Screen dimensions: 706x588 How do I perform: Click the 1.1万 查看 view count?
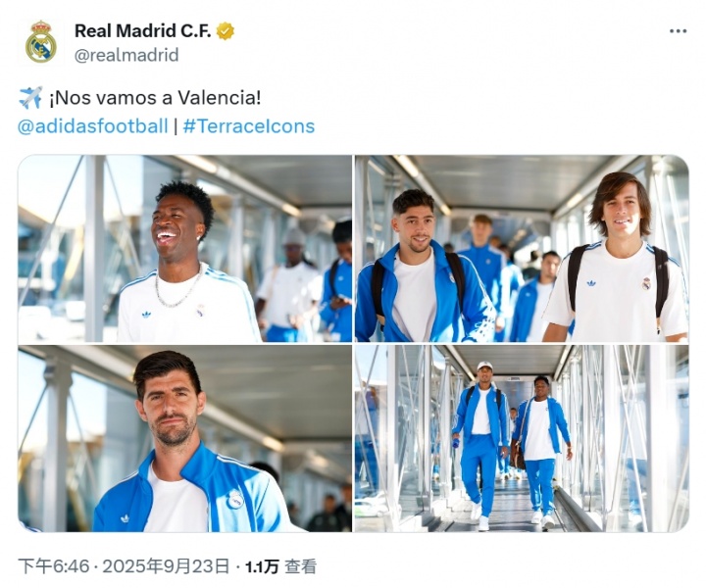[280, 566]
